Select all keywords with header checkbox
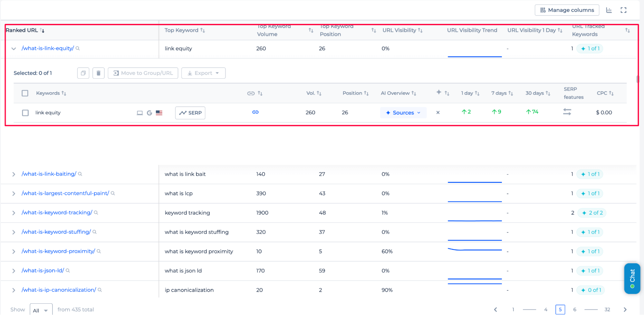This screenshot has width=644, height=315. pyautogui.click(x=25, y=93)
